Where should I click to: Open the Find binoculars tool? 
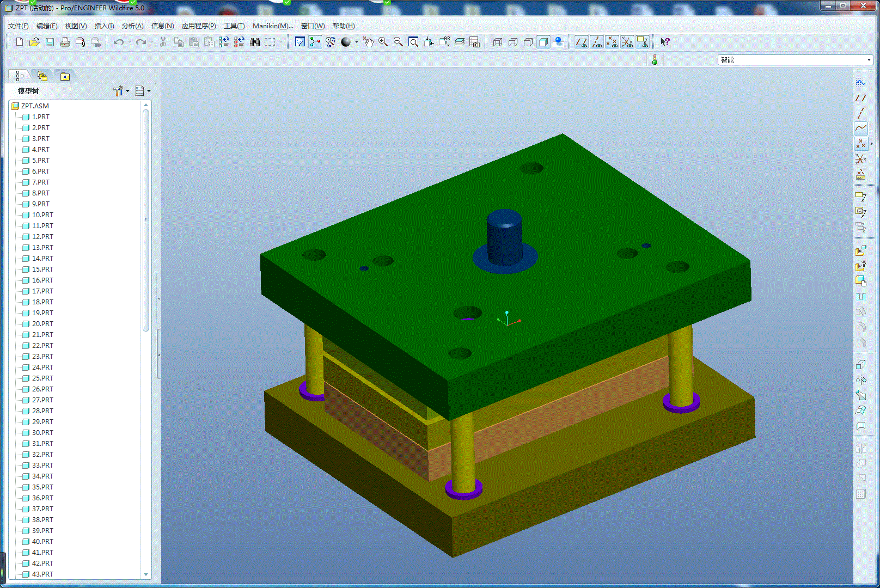point(255,42)
